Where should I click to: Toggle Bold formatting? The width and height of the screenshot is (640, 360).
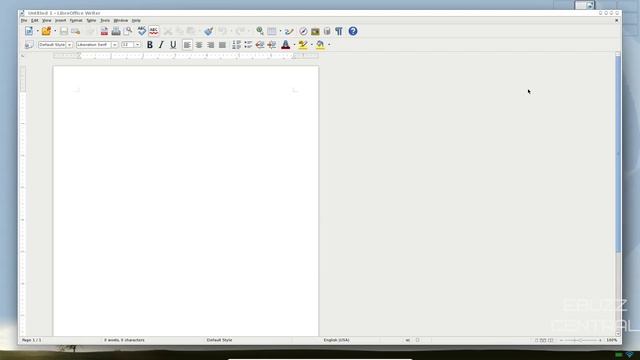coord(150,45)
